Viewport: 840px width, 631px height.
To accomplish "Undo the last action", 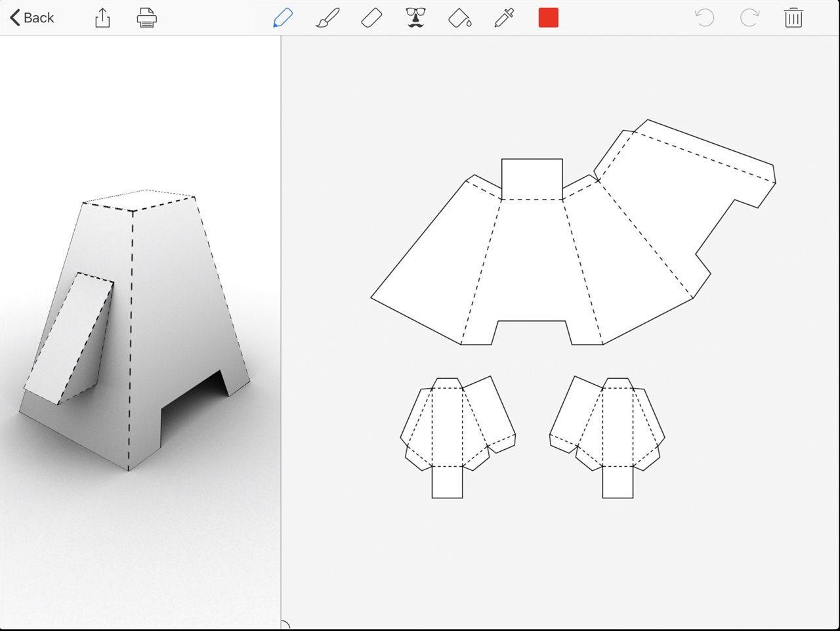I will coord(704,18).
